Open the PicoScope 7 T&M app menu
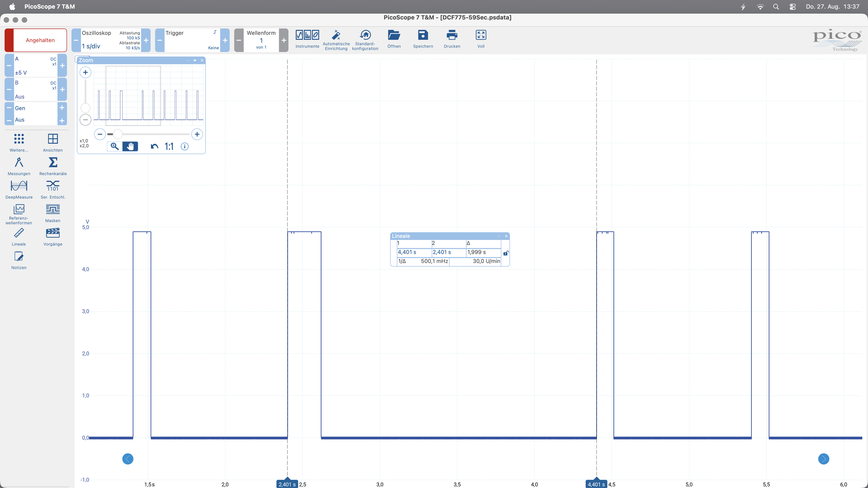868x488 pixels. [50, 6]
